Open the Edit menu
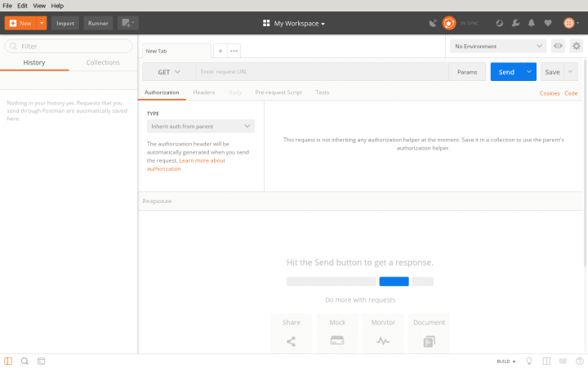 click(x=22, y=6)
